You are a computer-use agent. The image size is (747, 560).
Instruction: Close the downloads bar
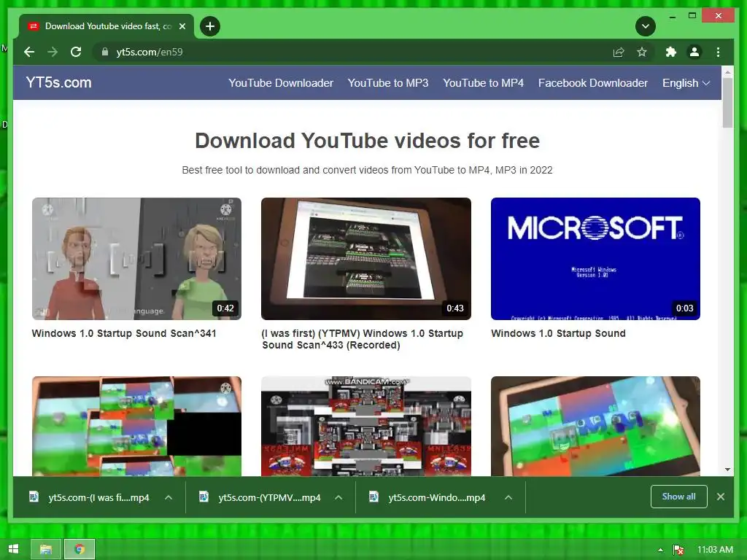point(720,497)
